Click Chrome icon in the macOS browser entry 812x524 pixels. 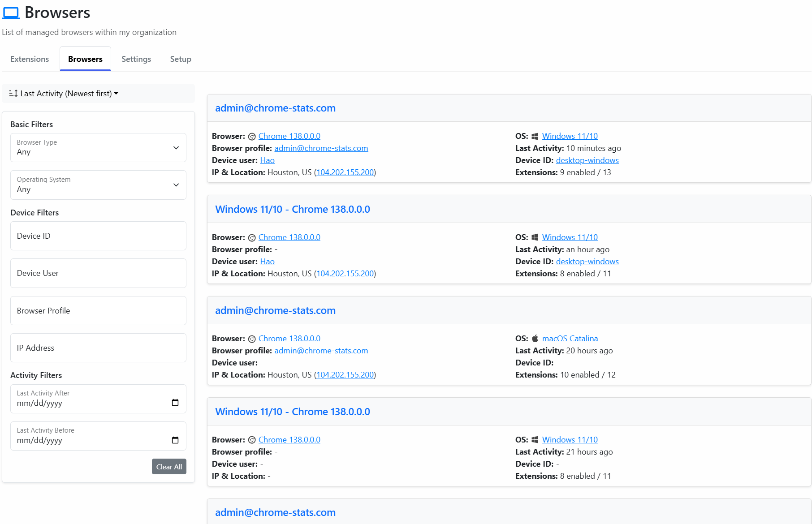coord(252,339)
